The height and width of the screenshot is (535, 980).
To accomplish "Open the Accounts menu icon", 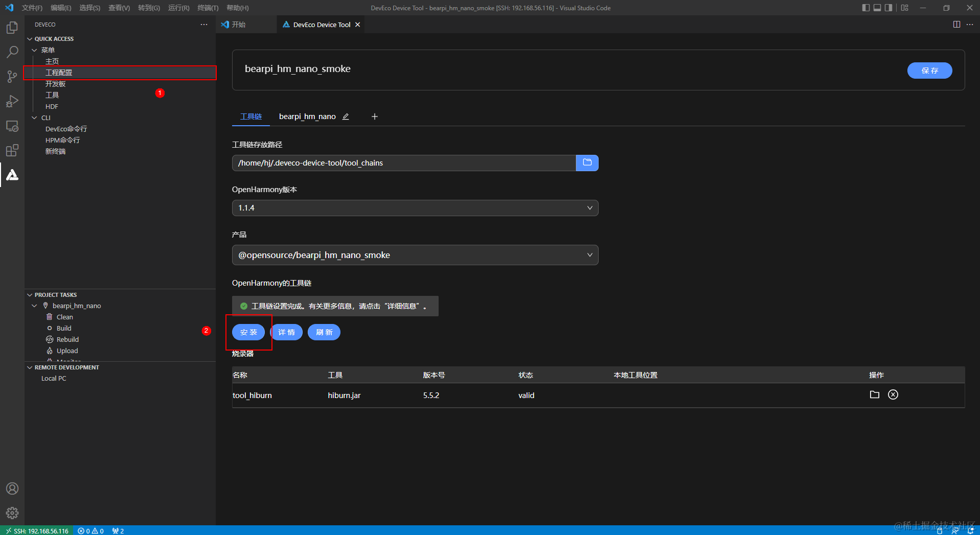I will [x=12, y=489].
